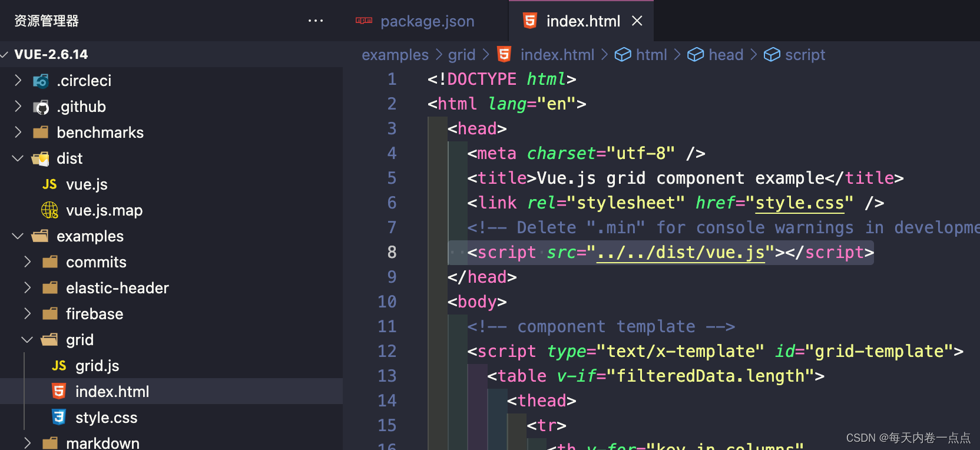The width and height of the screenshot is (980, 450).
Task: Click the grid breadcrumb segment
Action: pos(462,55)
